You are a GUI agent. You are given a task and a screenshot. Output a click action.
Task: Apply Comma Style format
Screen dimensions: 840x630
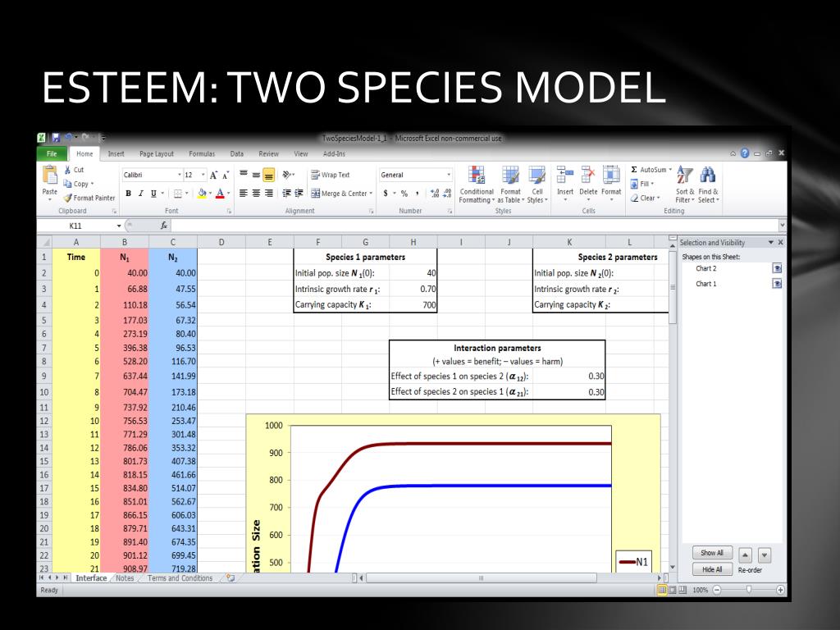pyautogui.click(x=418, y=194)
